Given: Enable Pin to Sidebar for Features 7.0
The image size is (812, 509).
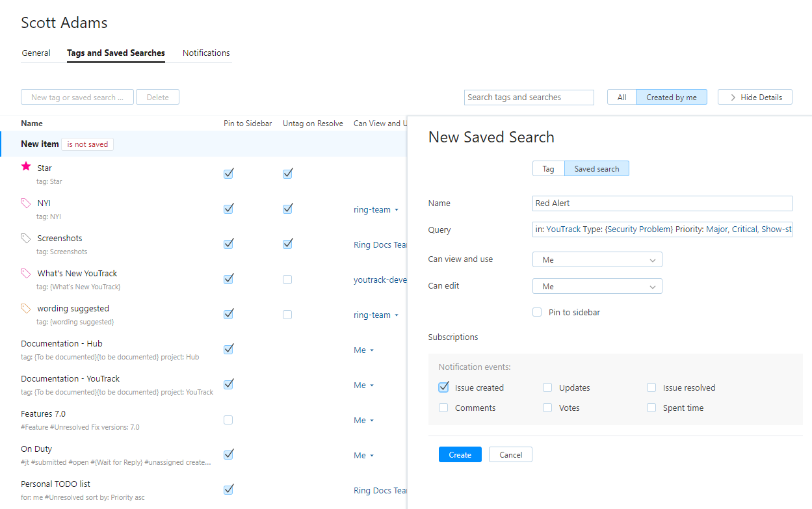Looking at the screenshot, I should [228, 420].
